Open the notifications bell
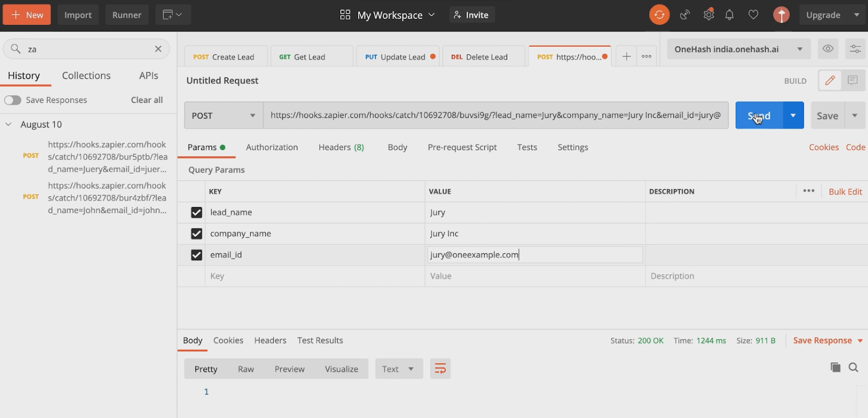The width and height of the screenshot is (868, 418). point(730,15)
